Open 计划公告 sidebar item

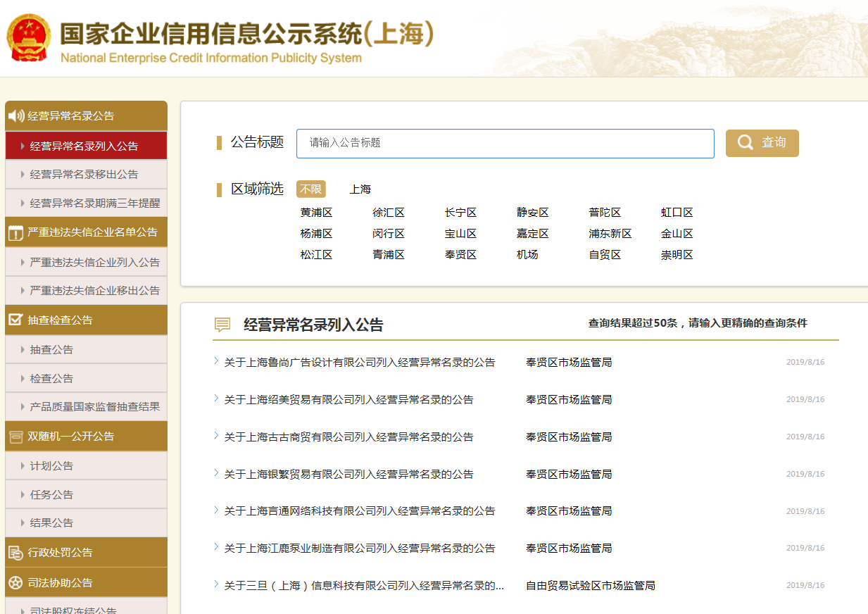coord(86,465)
